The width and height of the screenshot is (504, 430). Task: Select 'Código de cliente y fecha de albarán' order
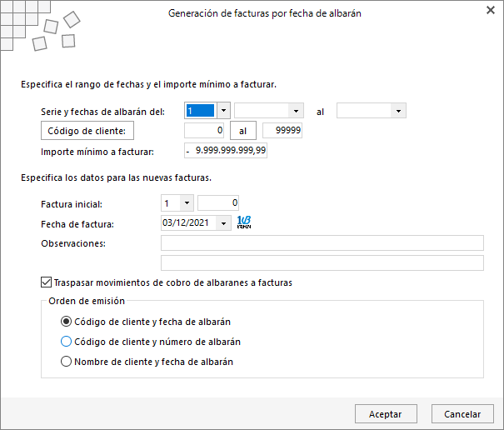click(x=66, y=322)
